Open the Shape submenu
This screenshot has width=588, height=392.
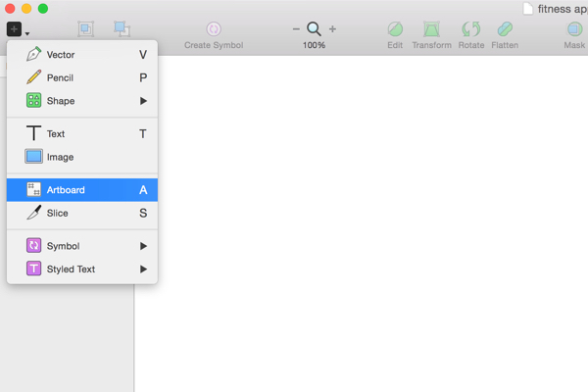(x=82, y=101)
